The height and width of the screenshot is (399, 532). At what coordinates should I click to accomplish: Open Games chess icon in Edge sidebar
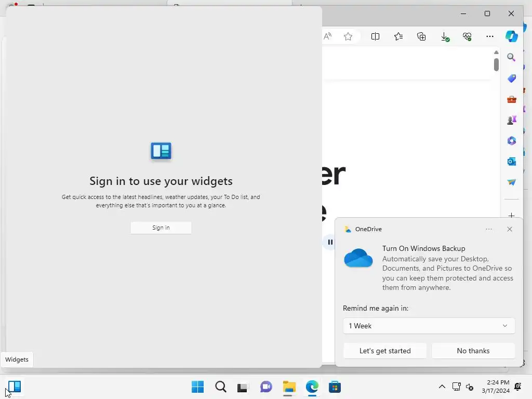click(511, 120)
